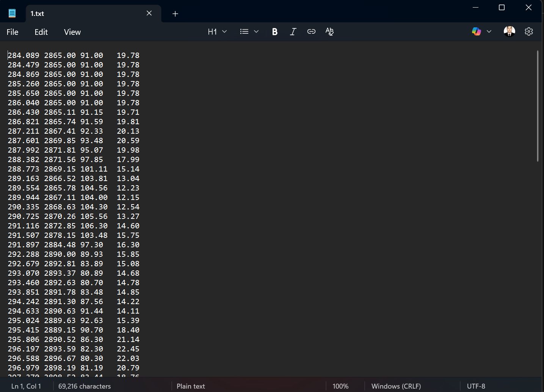Maximize the Notepad window

point(502,8)
